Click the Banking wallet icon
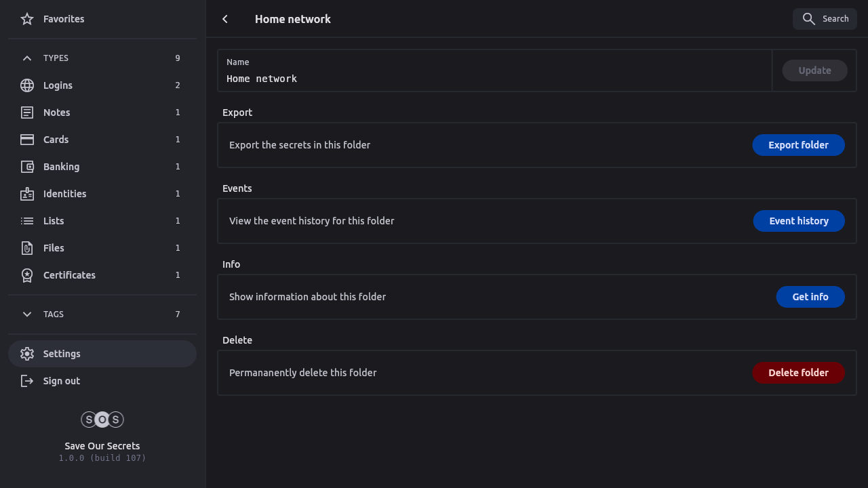This screenshot has height=488, width=868. pyautogui.click(x=27, y=167)
